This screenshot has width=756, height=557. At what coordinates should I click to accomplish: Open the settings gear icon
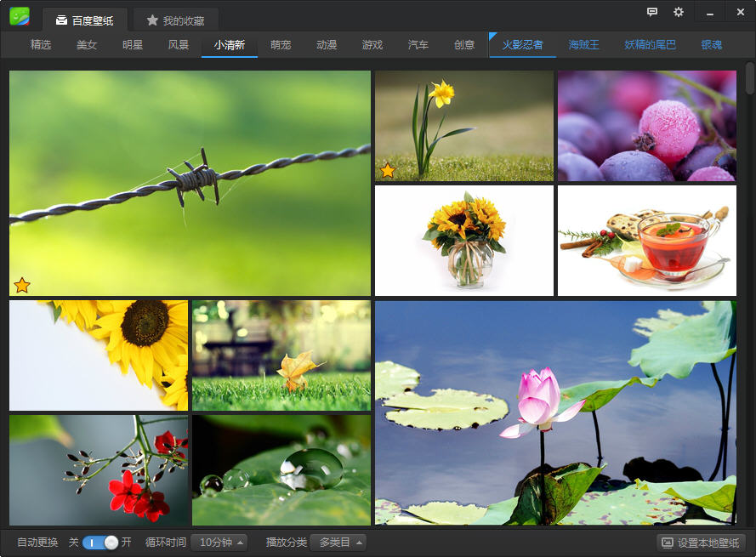pyautogui.click(x=678, y=12)
